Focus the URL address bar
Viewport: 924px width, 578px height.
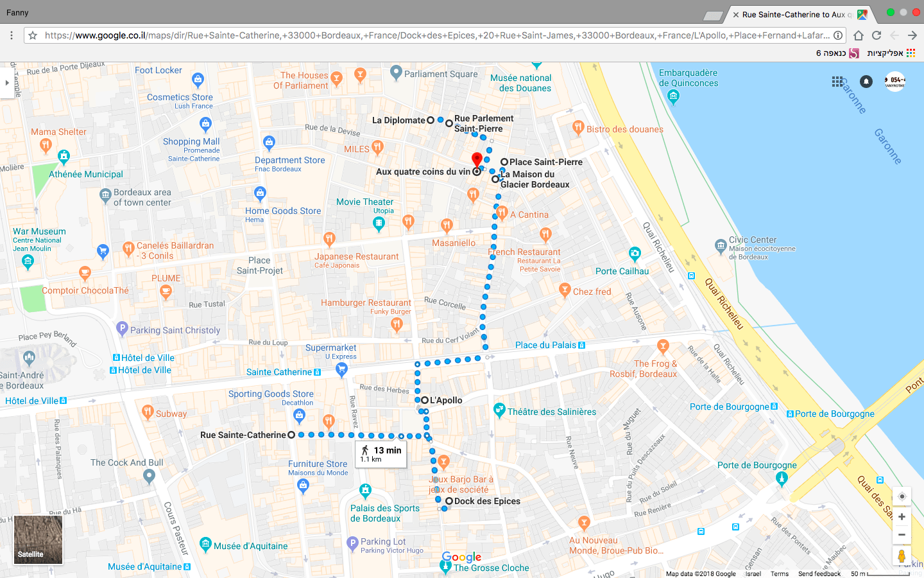click(436, 35)
